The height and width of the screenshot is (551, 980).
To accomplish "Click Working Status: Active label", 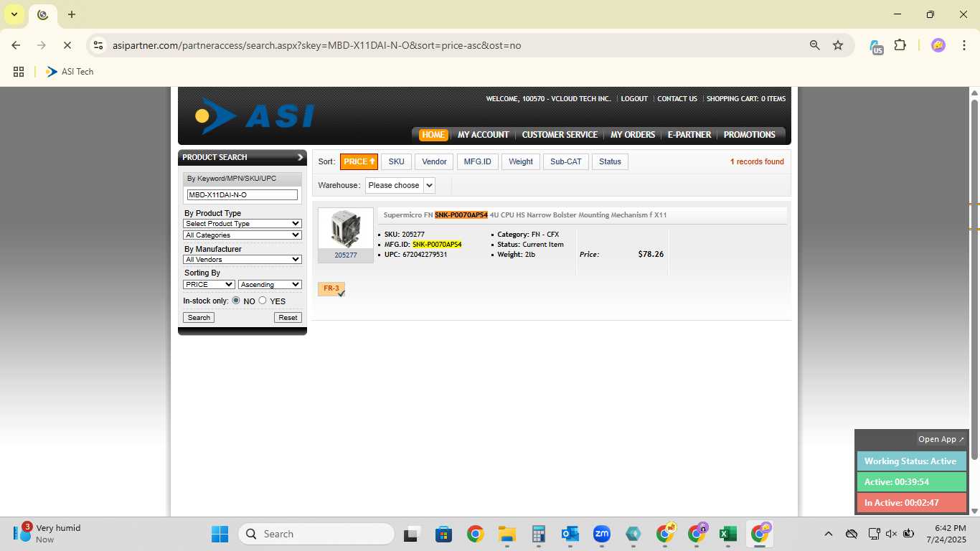I will 911,461.
